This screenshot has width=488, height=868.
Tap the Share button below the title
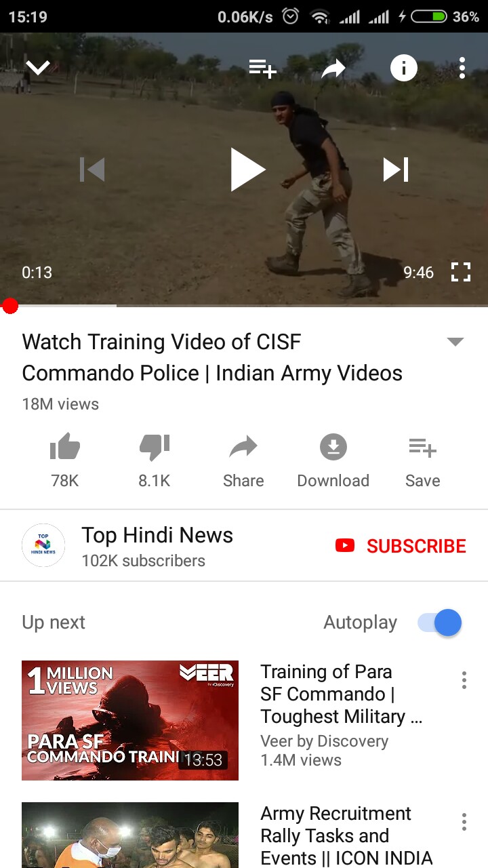(x=243, y=461)
